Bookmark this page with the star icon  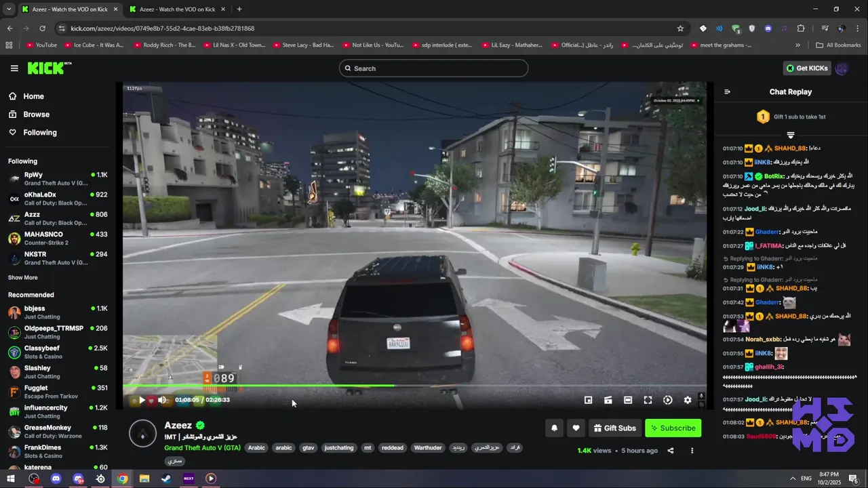pos(680,28)
